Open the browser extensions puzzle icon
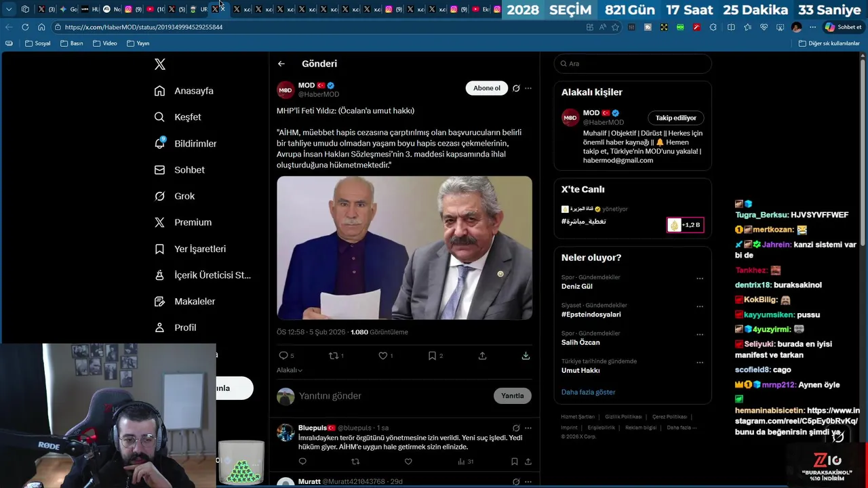The width and height of the screenshot is (868, 488). pyautogui.click(x=713, y=27)
